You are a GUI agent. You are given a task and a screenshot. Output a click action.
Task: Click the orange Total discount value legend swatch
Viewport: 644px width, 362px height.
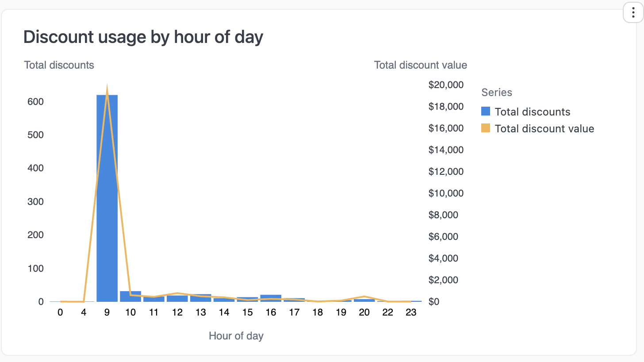tap(486, 128)
